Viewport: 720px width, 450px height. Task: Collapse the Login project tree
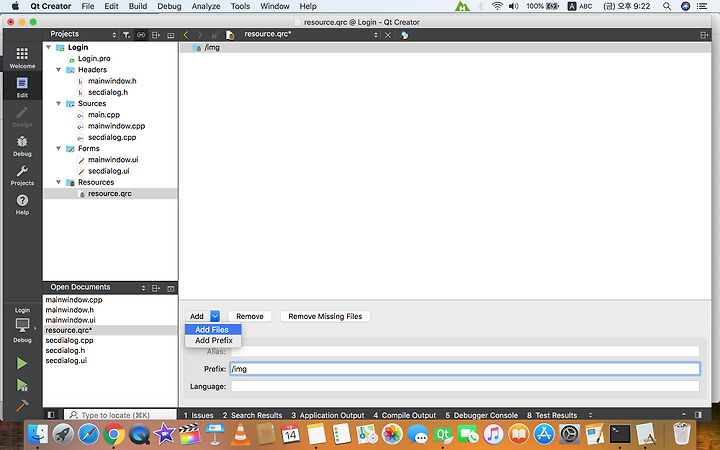(49, 47)
